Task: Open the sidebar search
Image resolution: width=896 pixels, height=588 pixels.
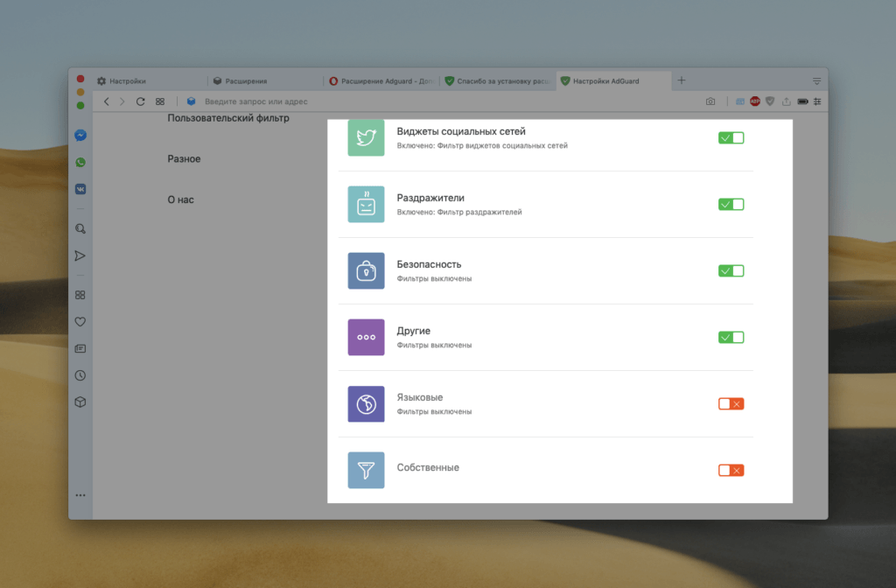Action: pos(80,229)
